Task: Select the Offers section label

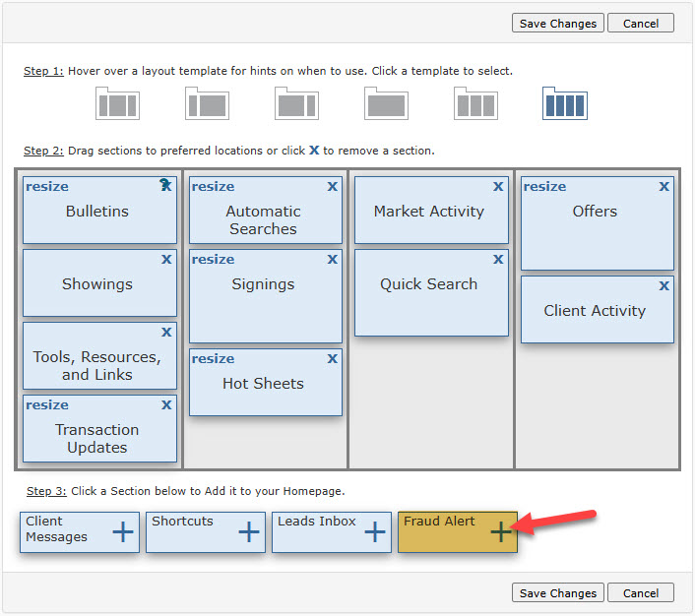Action: (595, 212)
